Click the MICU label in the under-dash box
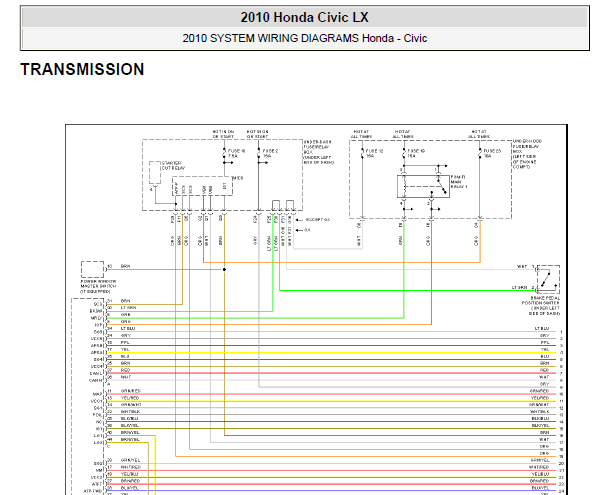604x495 pixels. (238, 178)
